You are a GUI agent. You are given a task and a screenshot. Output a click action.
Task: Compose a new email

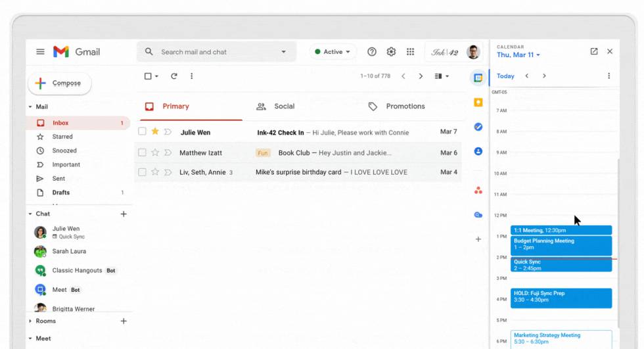click(60, 83)
